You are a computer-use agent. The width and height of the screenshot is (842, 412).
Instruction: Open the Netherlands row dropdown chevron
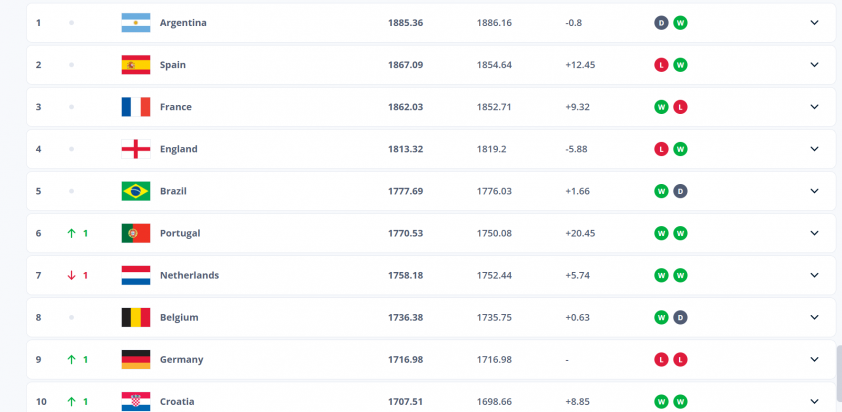point(815,275)
